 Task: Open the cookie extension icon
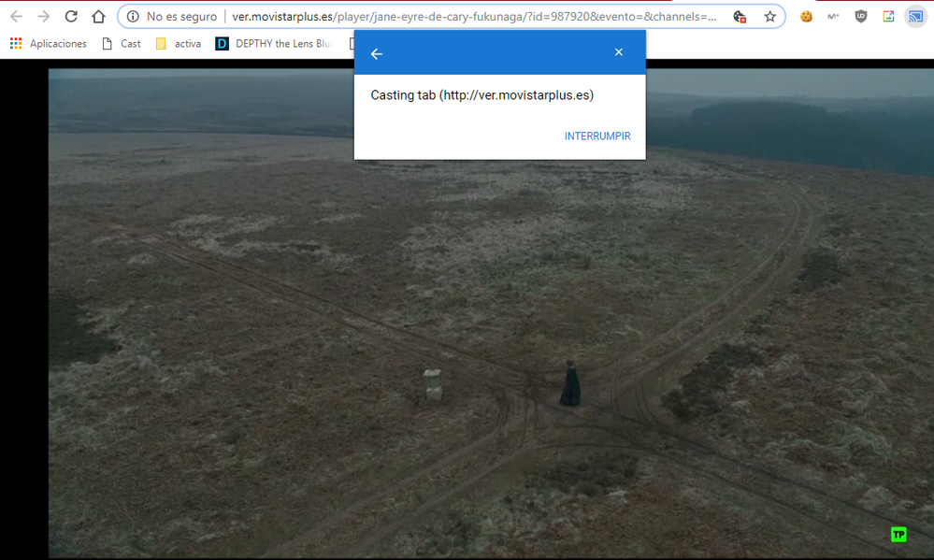806,16
